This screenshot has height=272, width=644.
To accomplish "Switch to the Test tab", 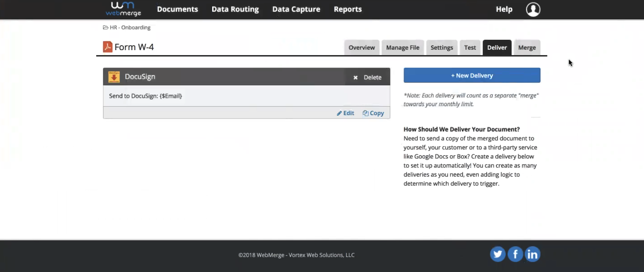I will point(470,48).
